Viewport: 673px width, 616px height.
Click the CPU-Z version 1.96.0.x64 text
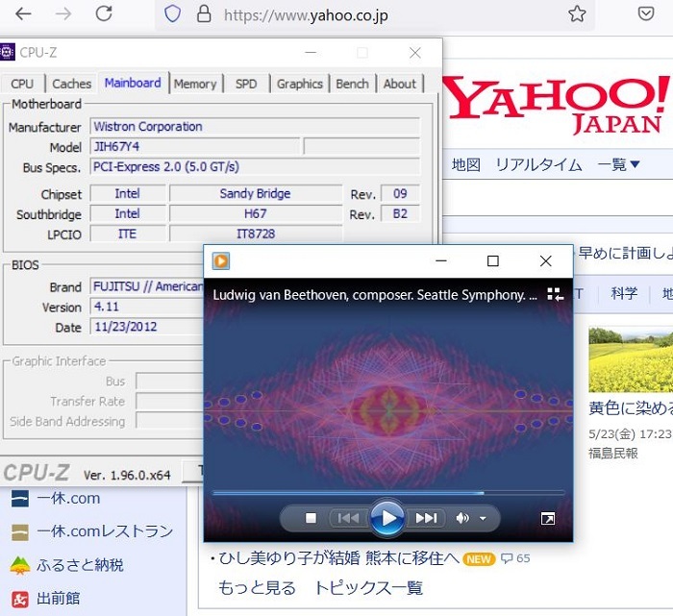point(127,475)
